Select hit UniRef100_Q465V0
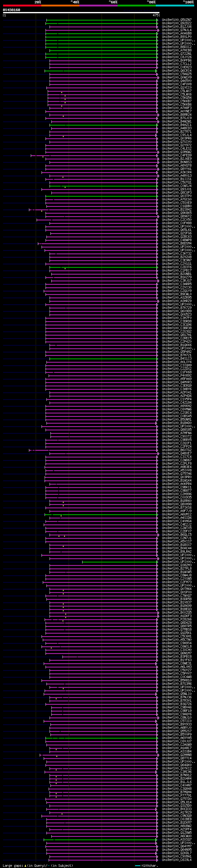This screenshot has width=197, height=868. point(177,81)
